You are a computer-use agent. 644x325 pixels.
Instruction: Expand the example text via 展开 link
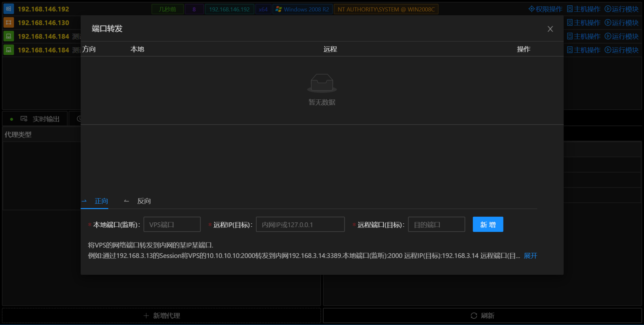click(x=530, y=256)
